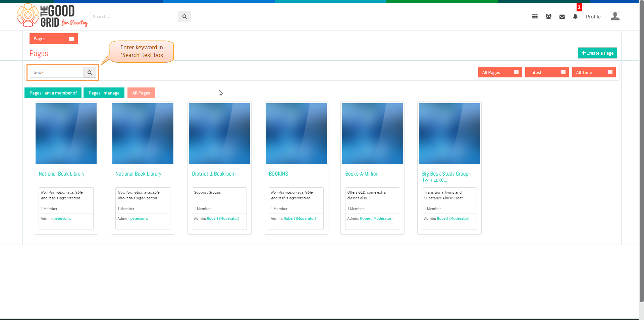This screenshot has width=644, height=320.
Task: Click 'Transitional living and Substance Abuse Treat...' text
Action: pyautogui.click(x=445, y=195)
